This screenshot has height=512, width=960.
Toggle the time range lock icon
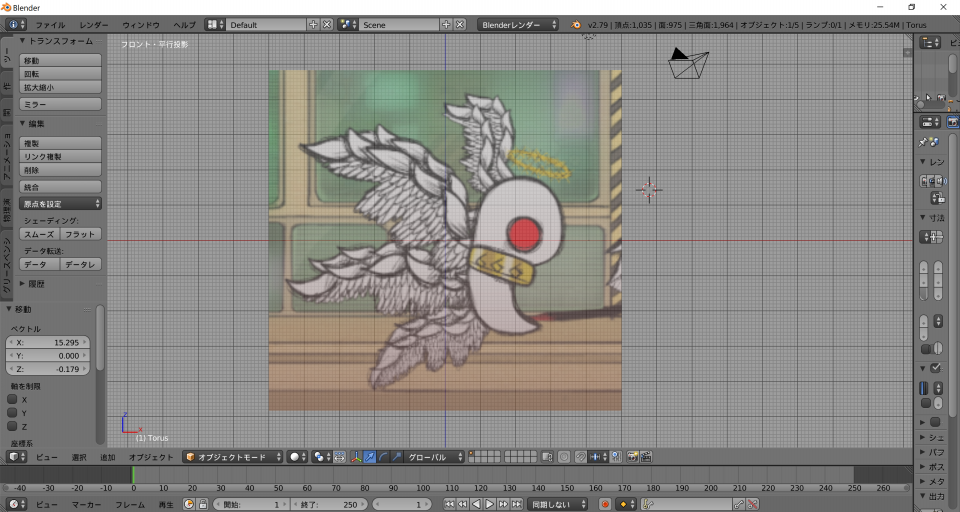pos(203,504)
